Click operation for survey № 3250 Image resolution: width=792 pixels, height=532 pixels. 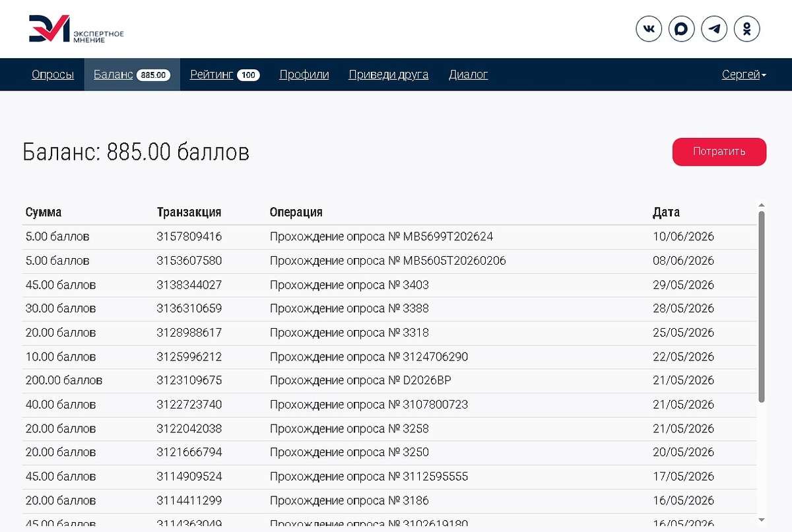pyautogui.click(x=349, y=452)
